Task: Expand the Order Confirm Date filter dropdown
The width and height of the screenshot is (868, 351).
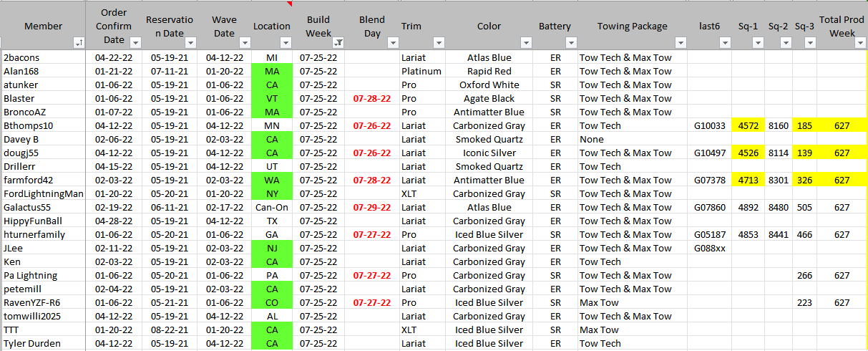Action: [x=134, y=43]
